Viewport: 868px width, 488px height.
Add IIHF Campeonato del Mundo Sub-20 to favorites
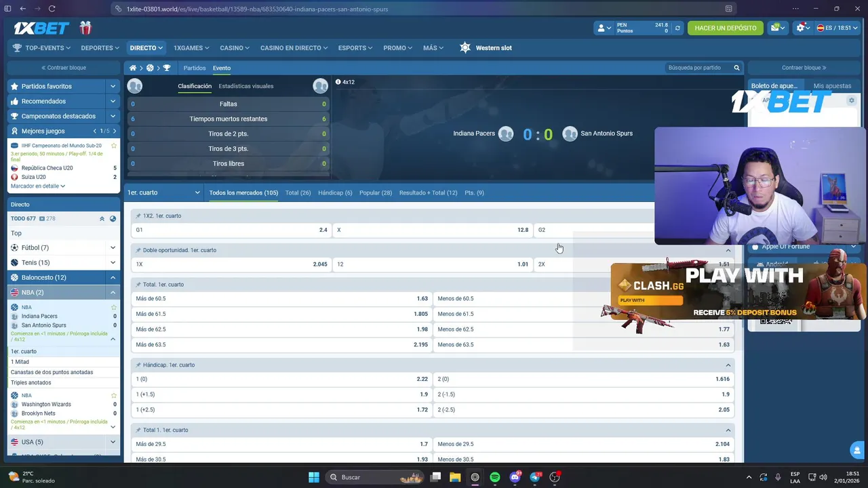(114, 145)
